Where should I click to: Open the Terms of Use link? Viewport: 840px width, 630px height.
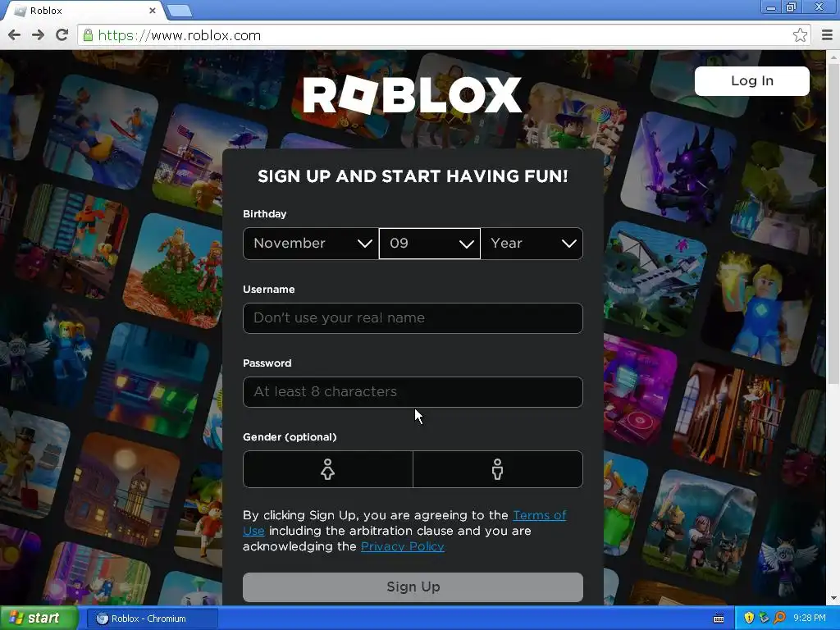pyautogui.click(x=540, y=515)
